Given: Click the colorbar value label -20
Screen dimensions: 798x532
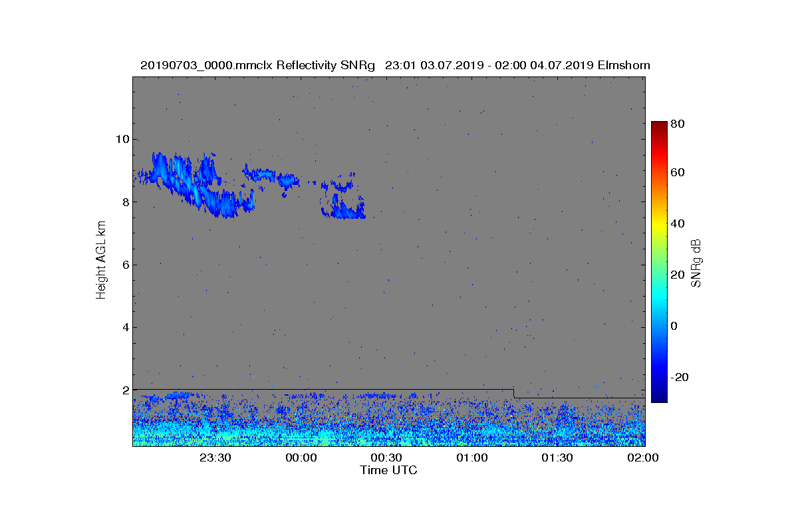Looking at the screenshot, I should [680, 377].
